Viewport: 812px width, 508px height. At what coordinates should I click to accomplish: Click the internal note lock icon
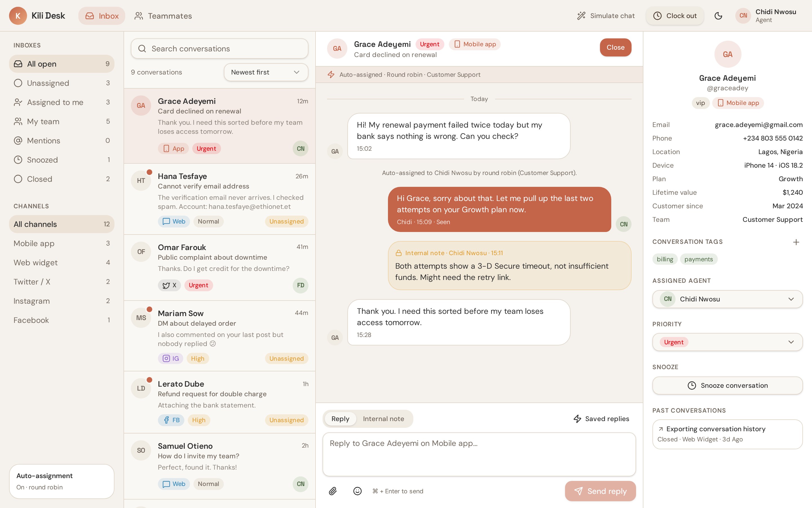(399, 253)
